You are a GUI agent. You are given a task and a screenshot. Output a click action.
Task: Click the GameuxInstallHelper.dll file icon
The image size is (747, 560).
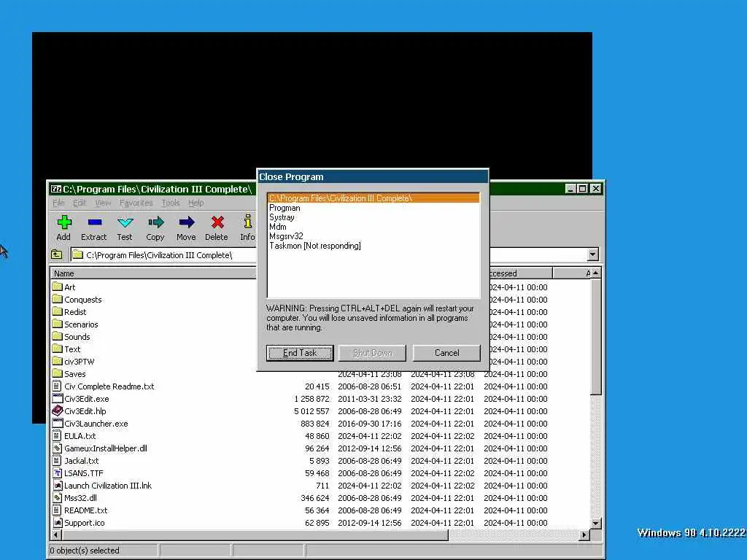point(57,448)
